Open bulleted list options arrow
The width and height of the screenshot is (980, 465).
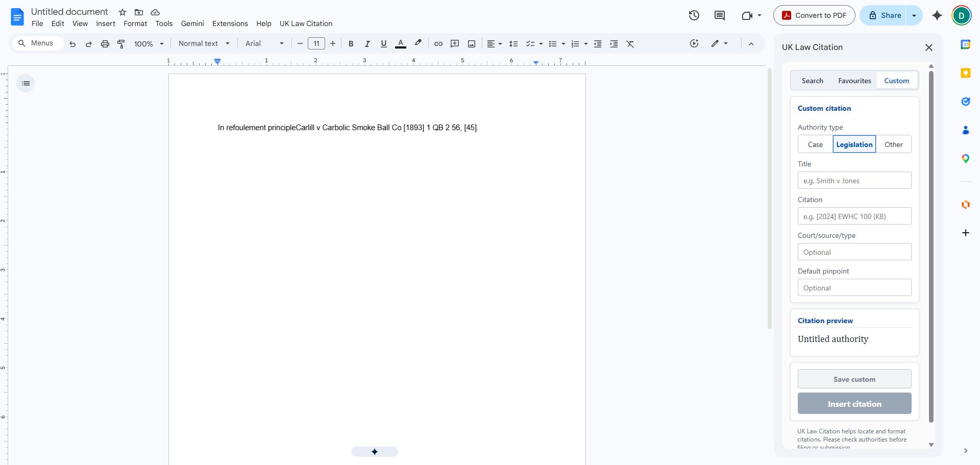pyautogui.click(x=563, y=44)
